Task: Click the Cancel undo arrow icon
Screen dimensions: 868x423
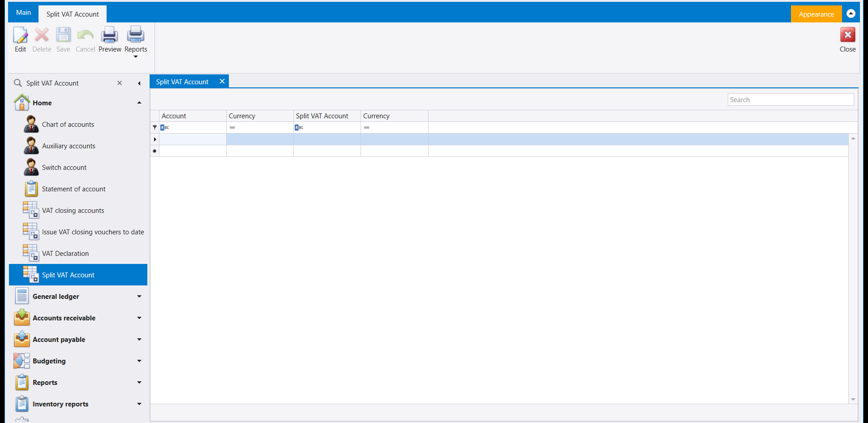Action: click(x=85, y=35)
